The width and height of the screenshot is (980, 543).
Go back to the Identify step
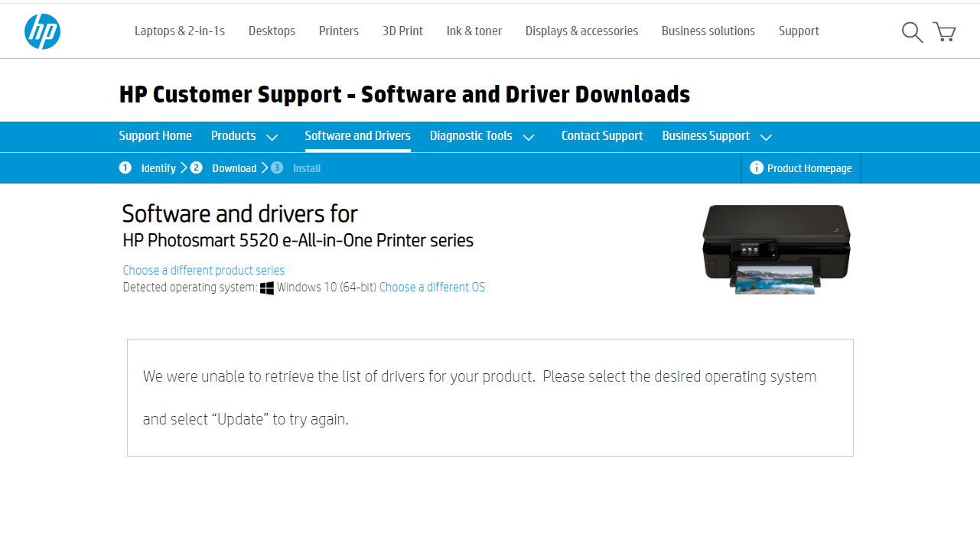[158, 168]
